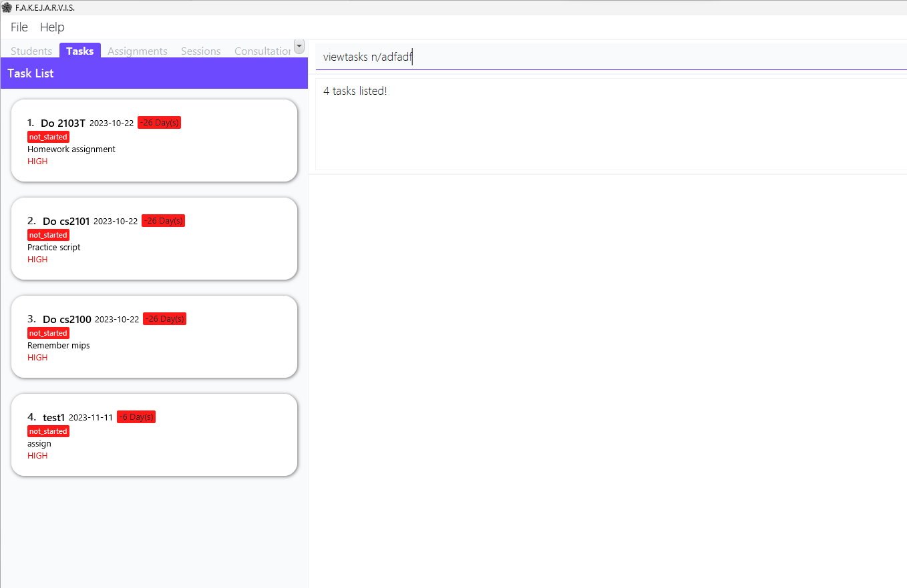Screen dimensions: 907x588
Task: Select the Tasks tab
Action: click(x=80, y=51)
